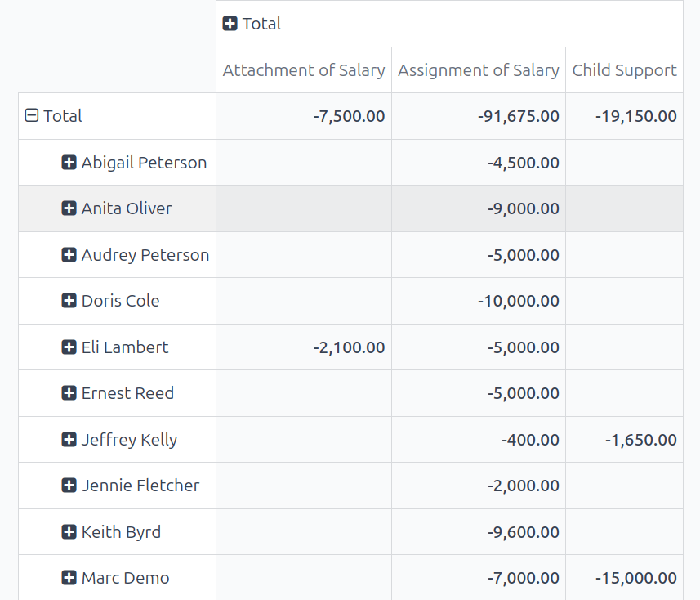Sort by the Child Support column header
The height and width of the screenshot is (600, 700).
(624, 70)
